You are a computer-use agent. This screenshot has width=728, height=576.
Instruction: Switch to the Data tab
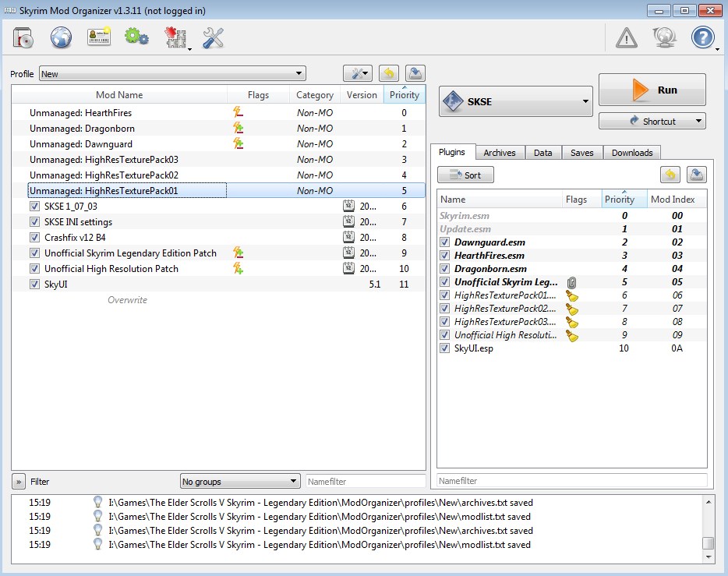click(x=542, y=153)
